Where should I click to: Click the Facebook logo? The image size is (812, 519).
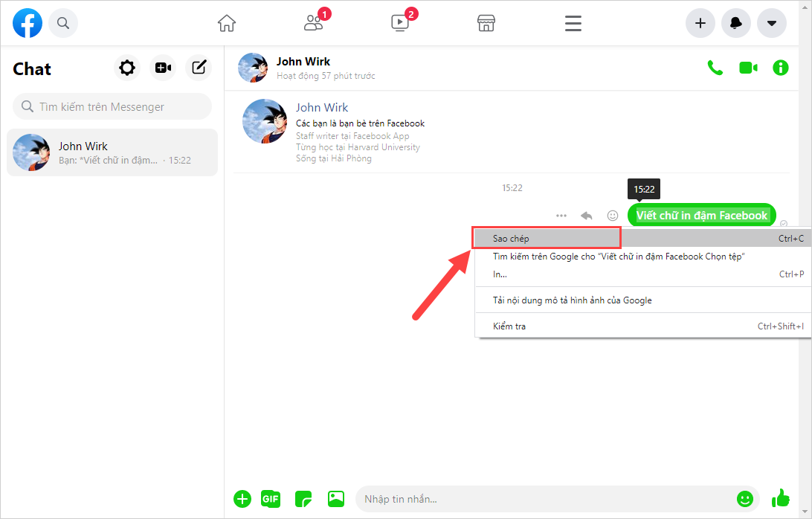point(28,23)
